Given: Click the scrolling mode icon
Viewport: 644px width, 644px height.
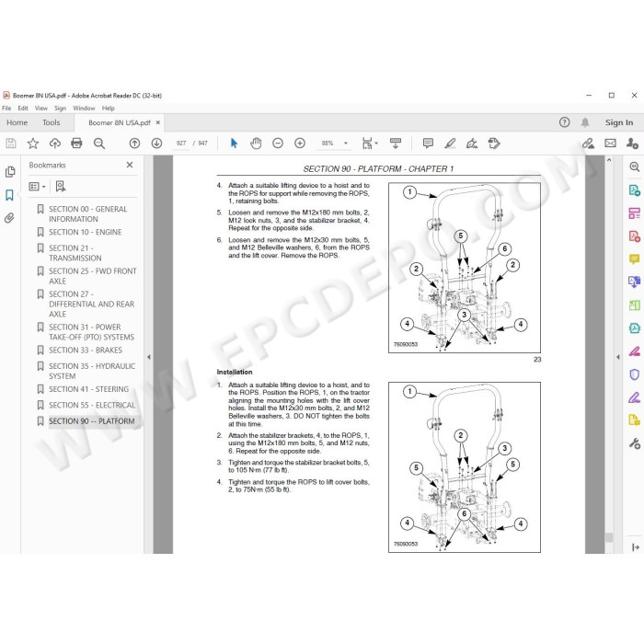Looking at the screenshot, I should (x=396, y=144).
